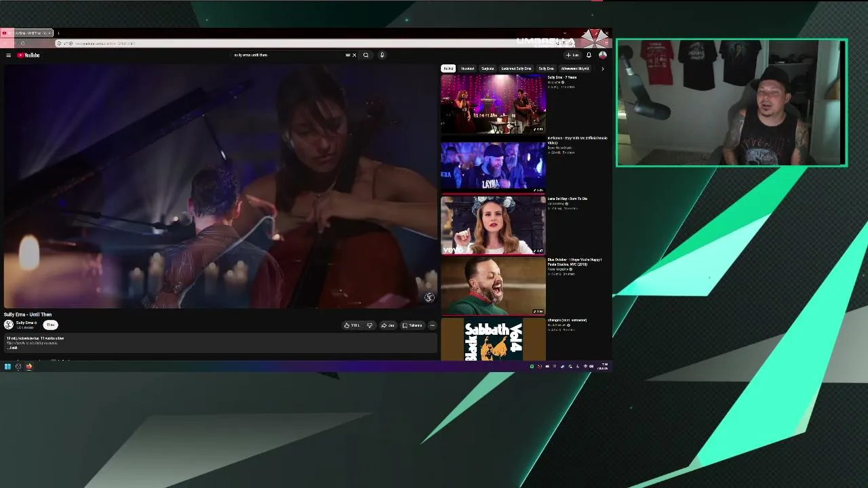Screen dimensions: 868x488
Task: Clear the YouTube search box text
Action: [x=354, y=55]
